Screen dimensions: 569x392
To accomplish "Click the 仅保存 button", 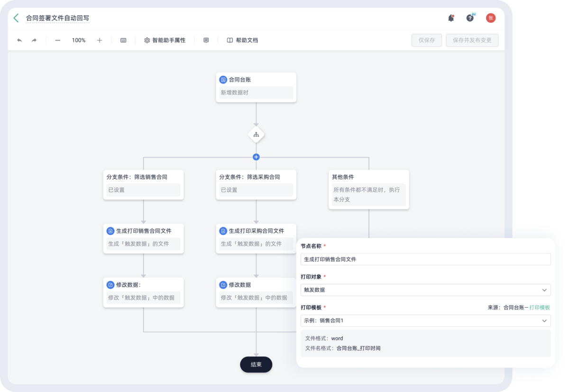I will pyautogui.click(x=427, y=40).
